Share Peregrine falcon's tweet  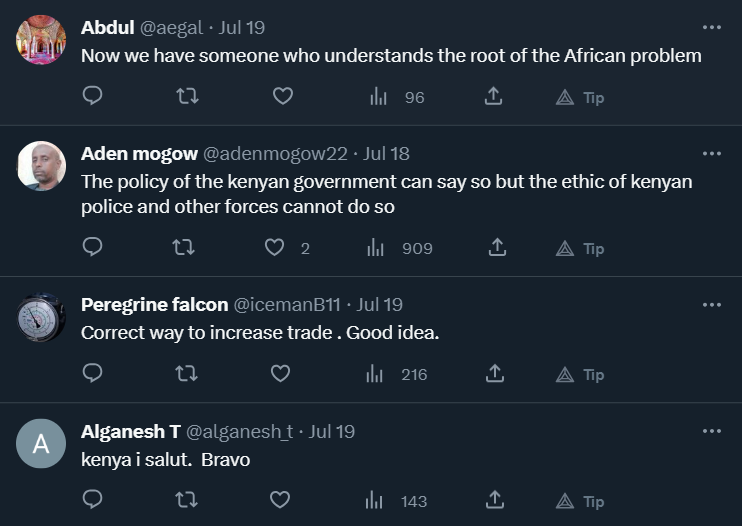493,374
